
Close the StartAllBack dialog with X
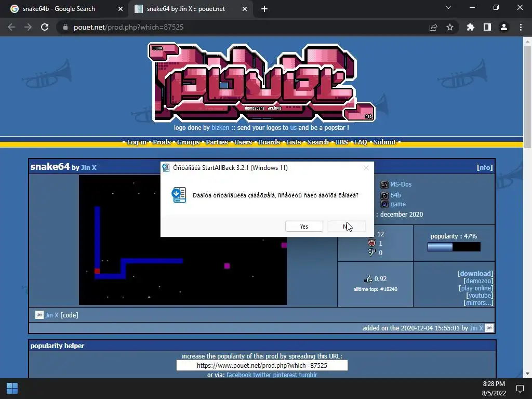coord(366,168)
